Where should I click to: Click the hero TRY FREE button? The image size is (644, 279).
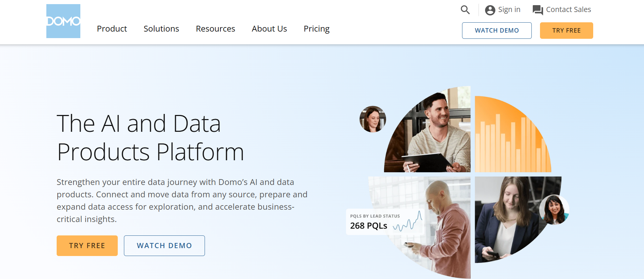(87, 246)
